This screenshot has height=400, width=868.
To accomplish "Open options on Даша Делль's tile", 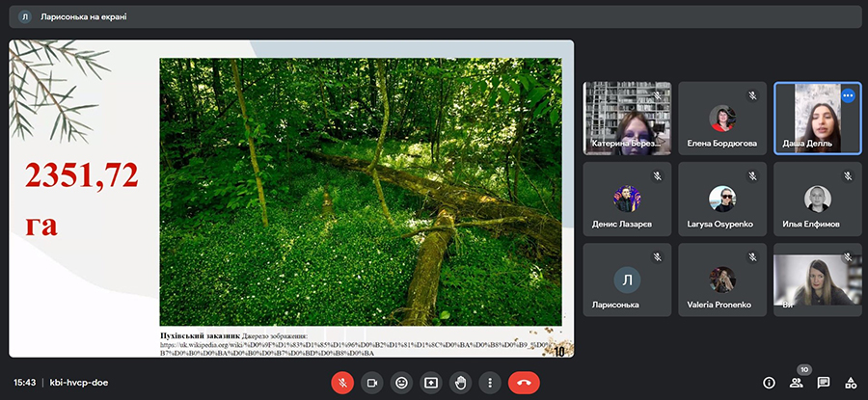I will pos(848,95).
